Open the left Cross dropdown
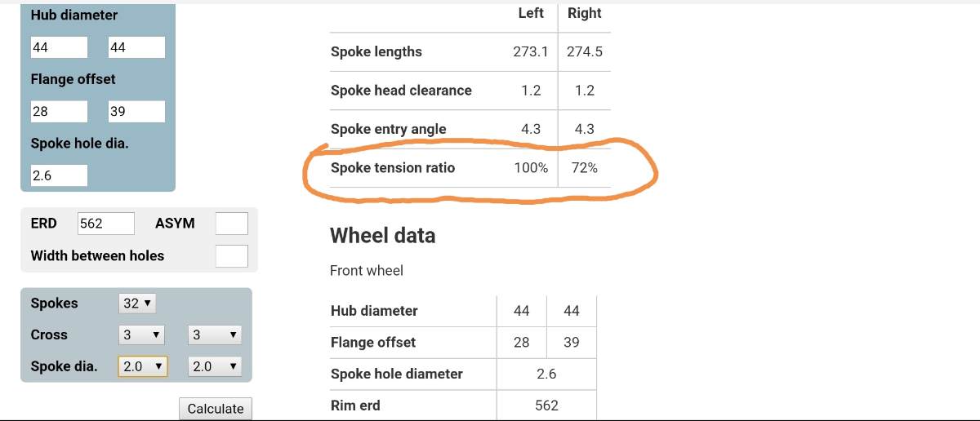 pos(141,335)
